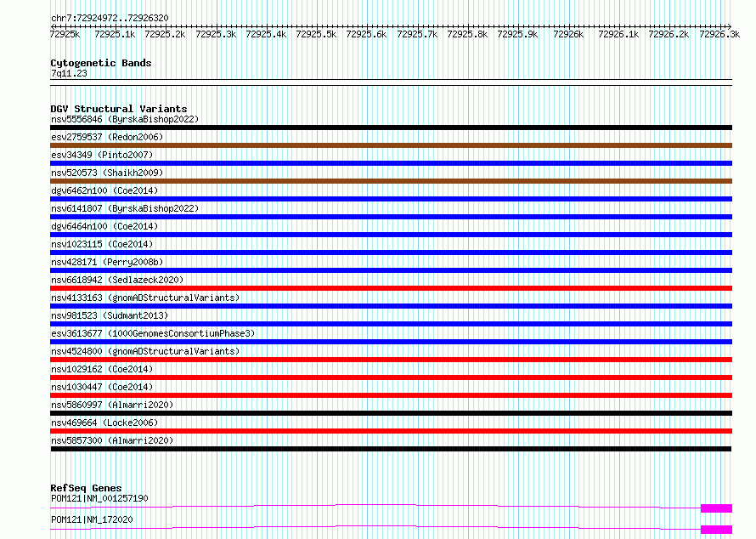The image size is (756, 539).
Task: Select the black bar under nsv5860997
Action: click(391, 413)
